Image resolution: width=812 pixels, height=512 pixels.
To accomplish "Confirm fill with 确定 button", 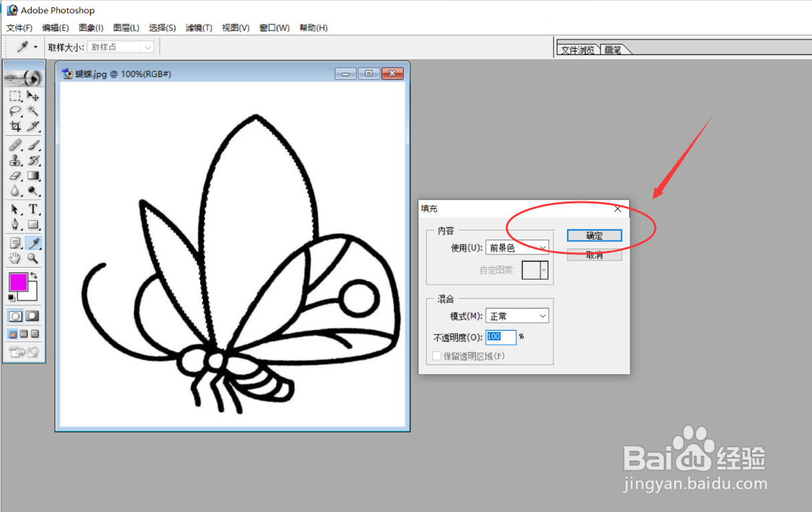I will pos(594,236).
